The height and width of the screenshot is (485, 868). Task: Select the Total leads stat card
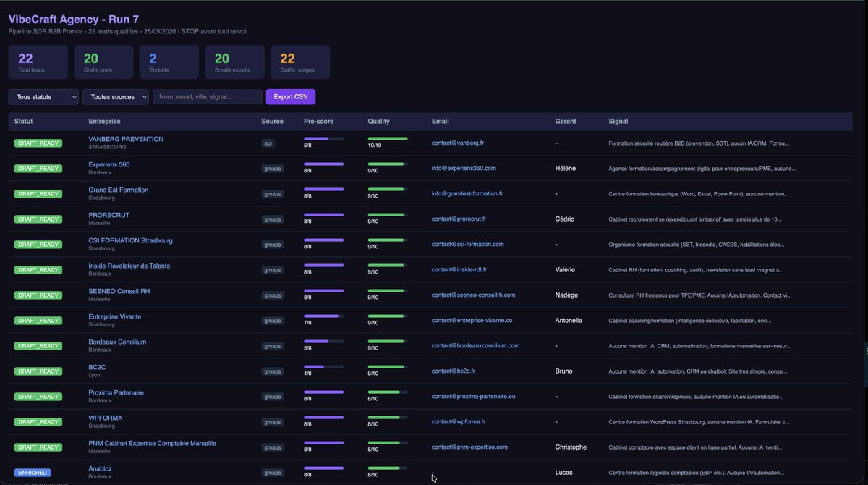tap(38, 62)
